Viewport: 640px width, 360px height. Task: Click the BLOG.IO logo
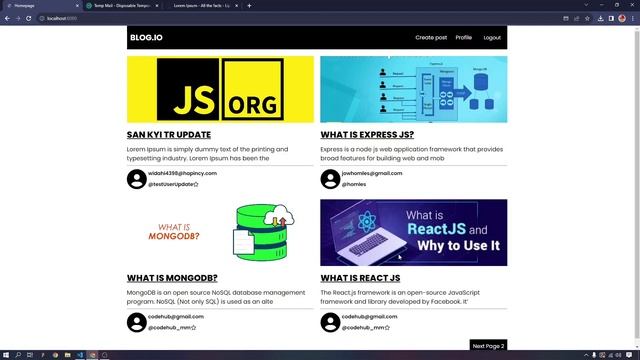146,38
